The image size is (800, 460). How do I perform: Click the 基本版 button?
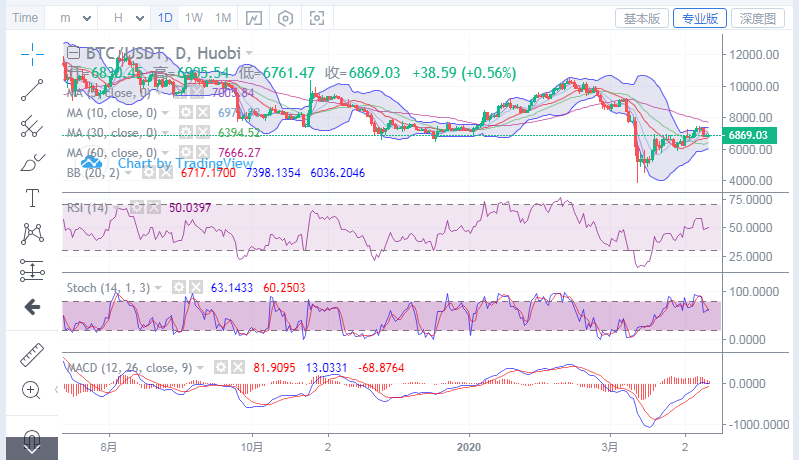(x=642, y=18)
